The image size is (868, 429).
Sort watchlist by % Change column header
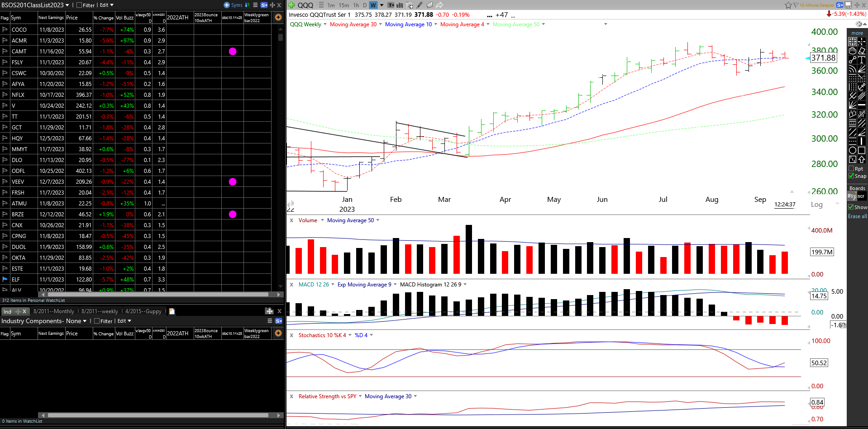(x=104, y=18)
